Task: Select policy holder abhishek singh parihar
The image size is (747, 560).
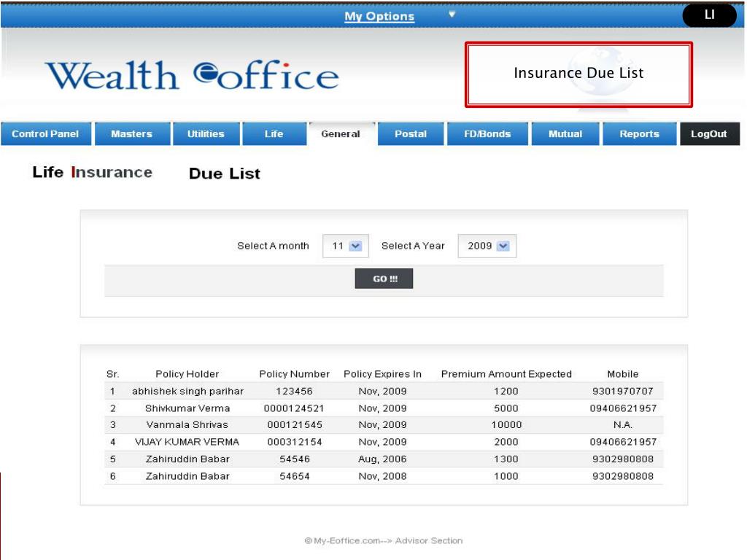Action: [x=187, y=391]
